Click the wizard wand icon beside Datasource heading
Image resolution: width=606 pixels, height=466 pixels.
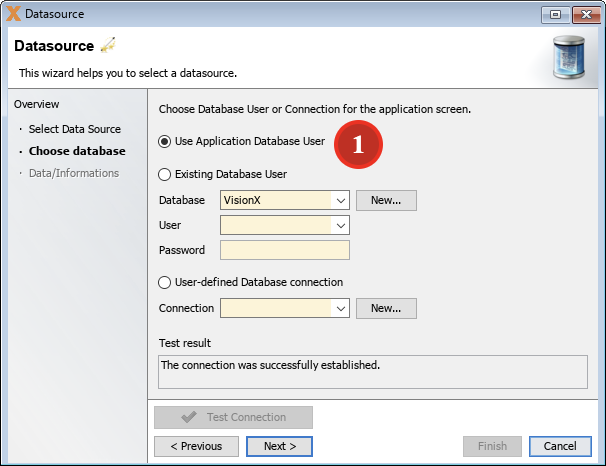[108, 45]
